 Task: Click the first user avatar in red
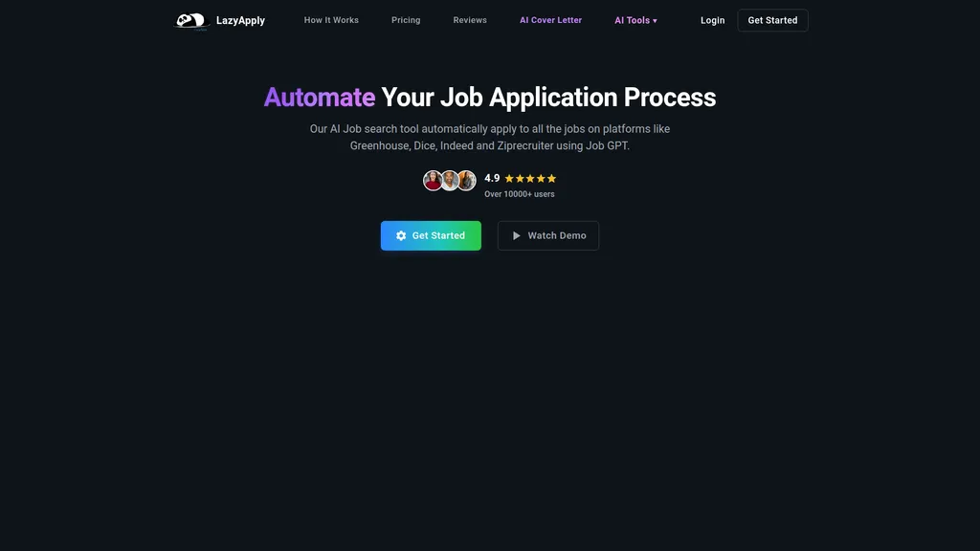[432, 181]
